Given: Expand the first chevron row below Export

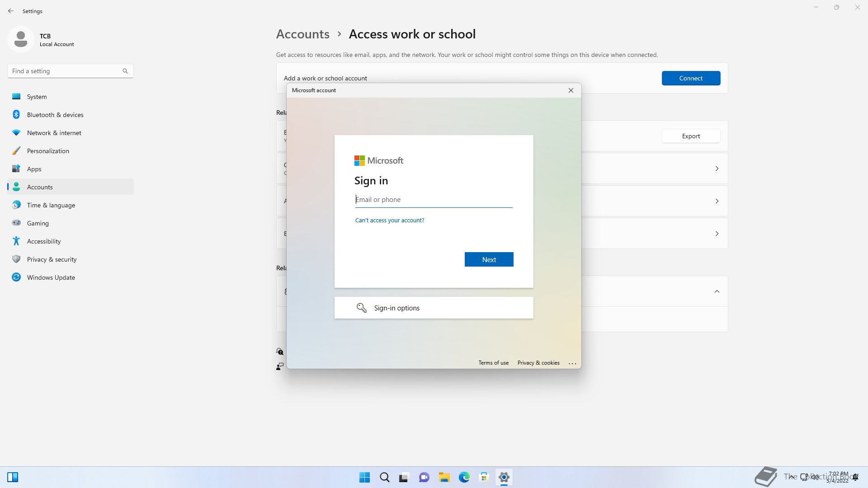Looking at the screenshot, I should coord(717,169).
